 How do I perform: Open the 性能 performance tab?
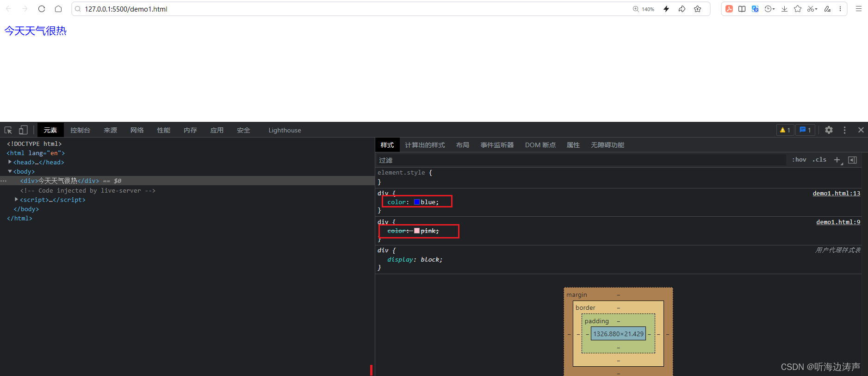[163, 130]
